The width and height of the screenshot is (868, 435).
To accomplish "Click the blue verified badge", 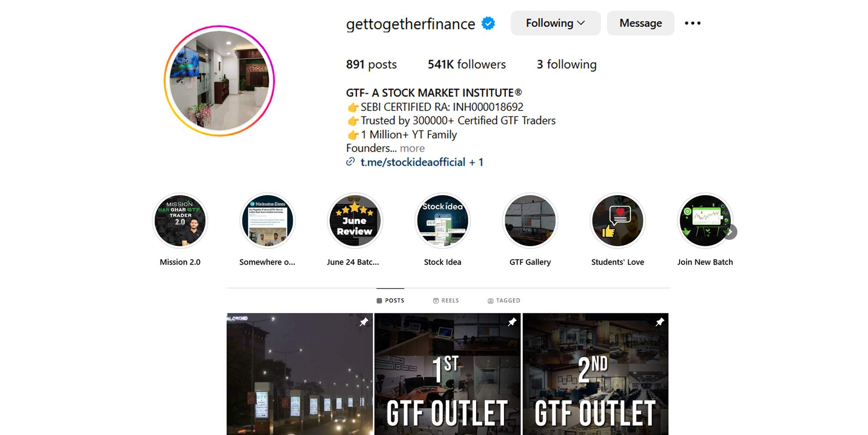I will pos(488,23).
